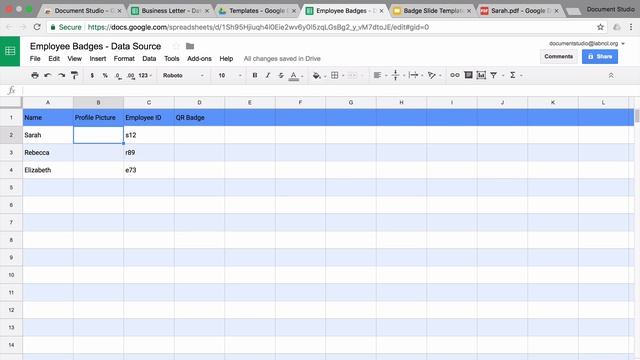The height and width of the screenshot is (360, 640).
Task: Click the Redo arrow icon
Action: 61,75
